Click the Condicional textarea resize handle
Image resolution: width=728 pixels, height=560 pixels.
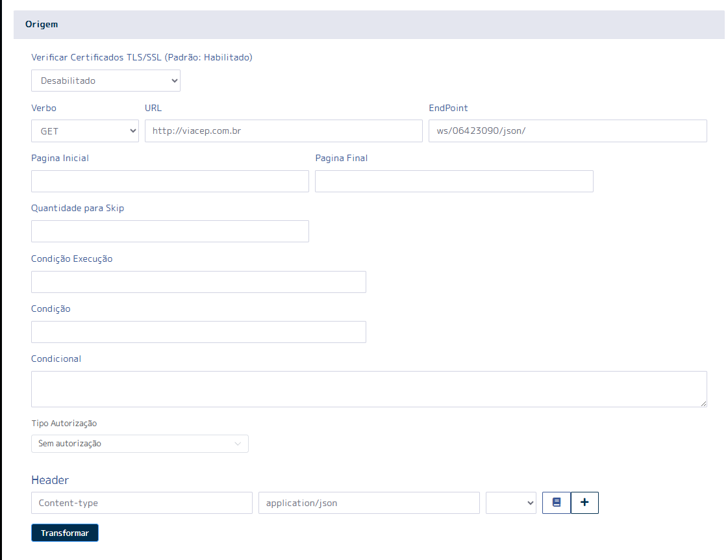point(703,403)
